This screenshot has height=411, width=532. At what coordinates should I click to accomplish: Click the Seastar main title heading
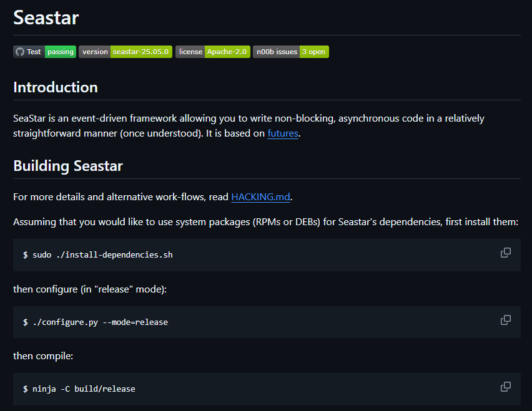(46, 17)
